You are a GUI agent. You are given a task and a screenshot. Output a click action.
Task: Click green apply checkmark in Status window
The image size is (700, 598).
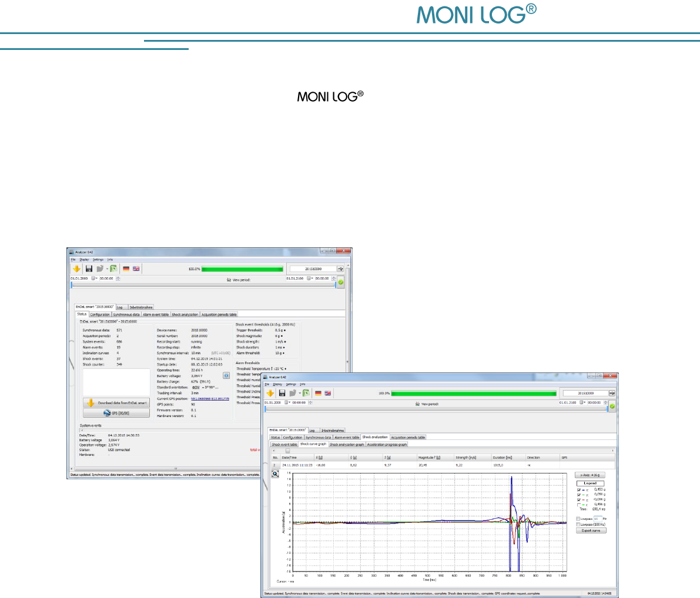pyautogui.click(x=341, y=282)
